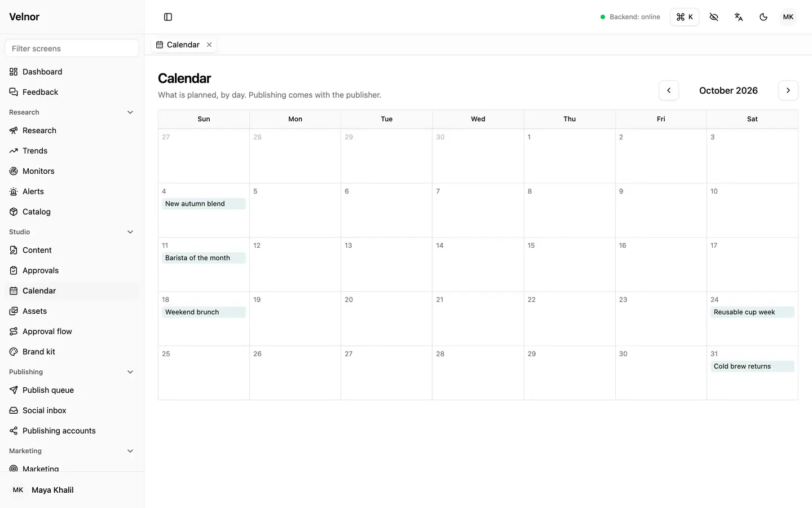Switch to dark mode moon icon

point(764,17)
